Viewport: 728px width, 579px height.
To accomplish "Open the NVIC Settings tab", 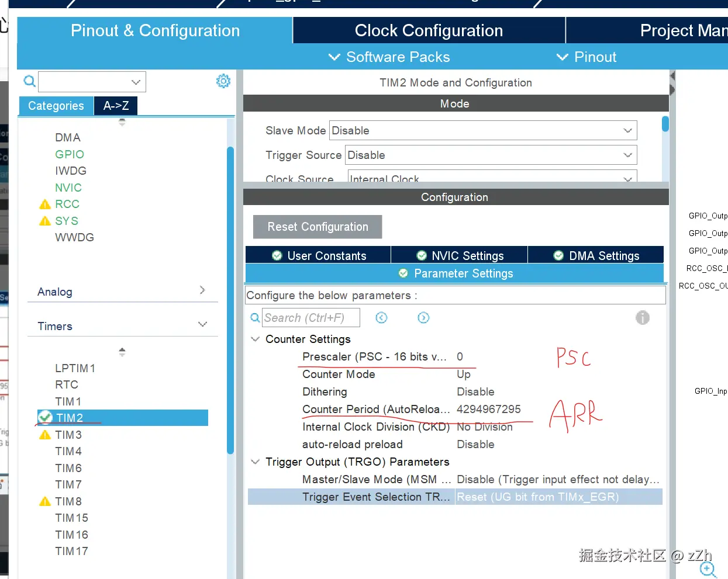I will [x=460, y=256].
